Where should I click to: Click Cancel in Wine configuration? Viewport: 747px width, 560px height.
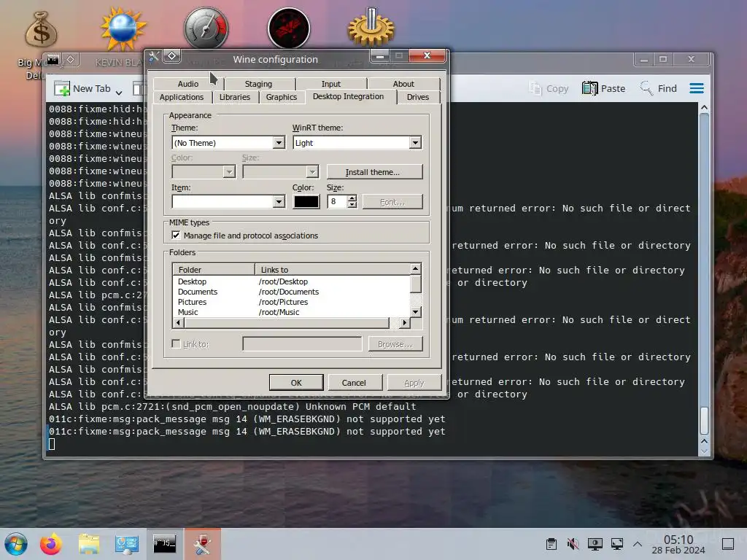tap(354, 382)
